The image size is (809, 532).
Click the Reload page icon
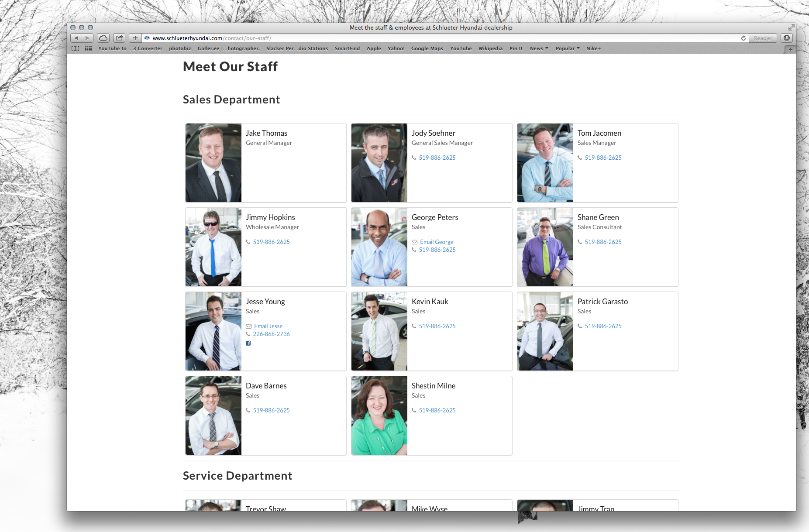pos(743,38)
